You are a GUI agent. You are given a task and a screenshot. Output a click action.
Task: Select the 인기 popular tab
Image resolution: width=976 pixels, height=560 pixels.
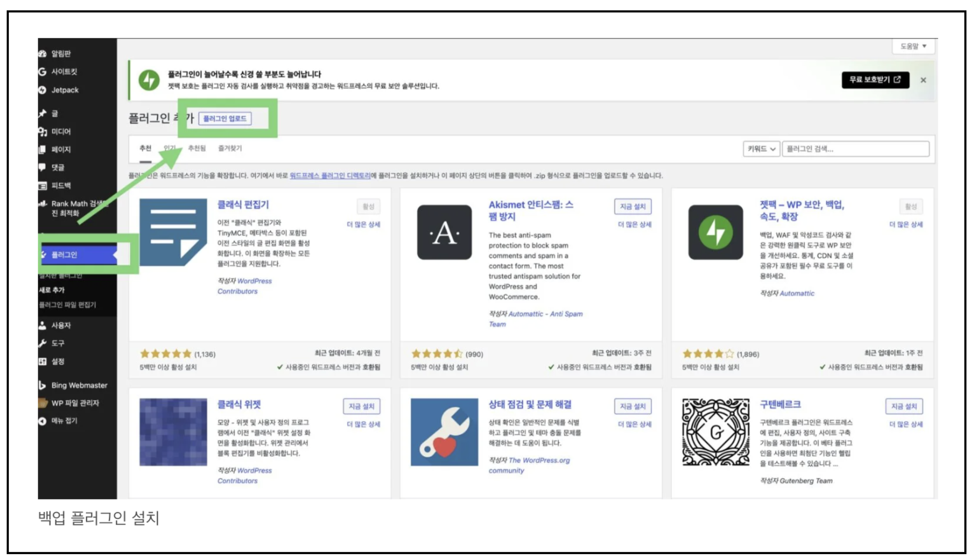(169, 148)
